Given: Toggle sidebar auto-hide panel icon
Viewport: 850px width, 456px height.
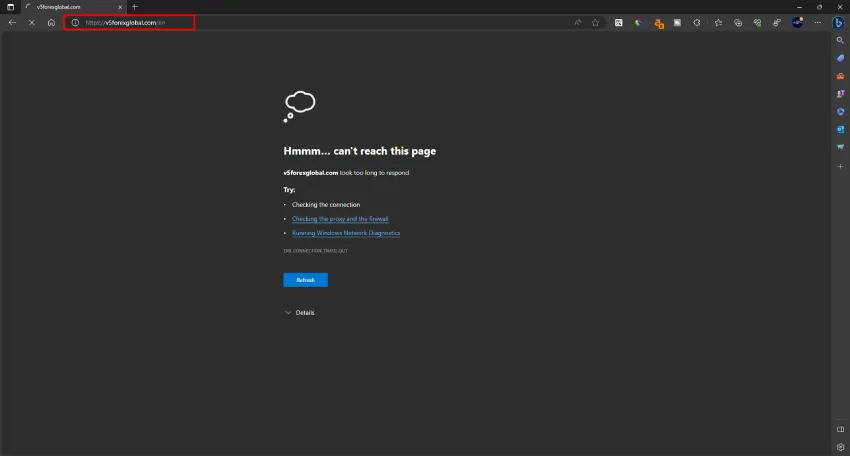Looking at the screenshot, I should [x=840, y=429].
